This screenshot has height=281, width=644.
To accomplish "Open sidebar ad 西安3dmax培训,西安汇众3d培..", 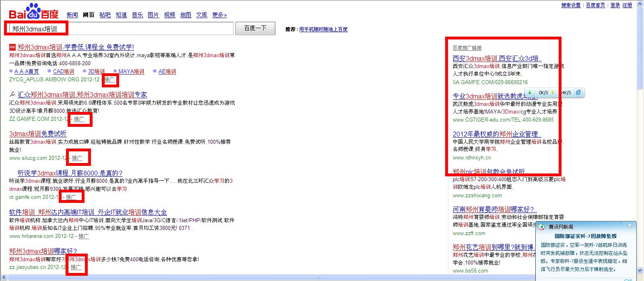I will (x=497, y=58).
